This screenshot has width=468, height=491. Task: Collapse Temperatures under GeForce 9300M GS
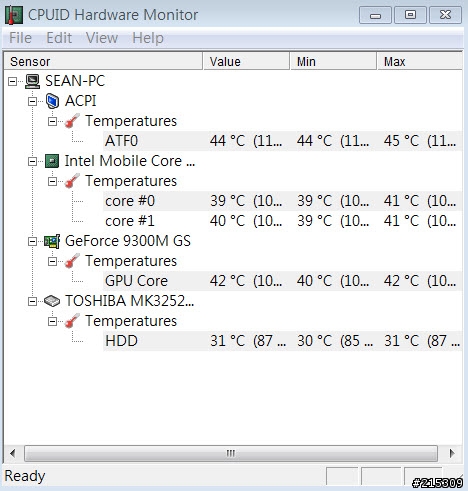52,261
